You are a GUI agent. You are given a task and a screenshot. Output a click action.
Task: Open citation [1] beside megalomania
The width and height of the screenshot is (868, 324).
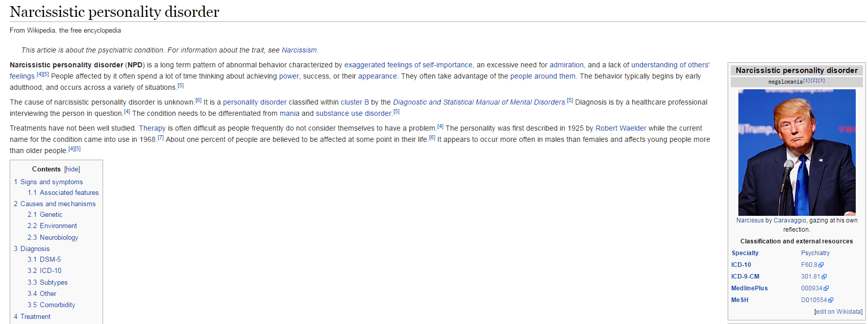point(806,81)
